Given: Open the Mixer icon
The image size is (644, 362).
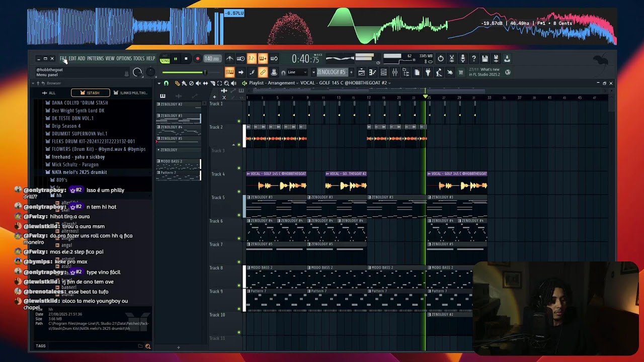Looking at the screenshot, I should (x=394, y=72).
